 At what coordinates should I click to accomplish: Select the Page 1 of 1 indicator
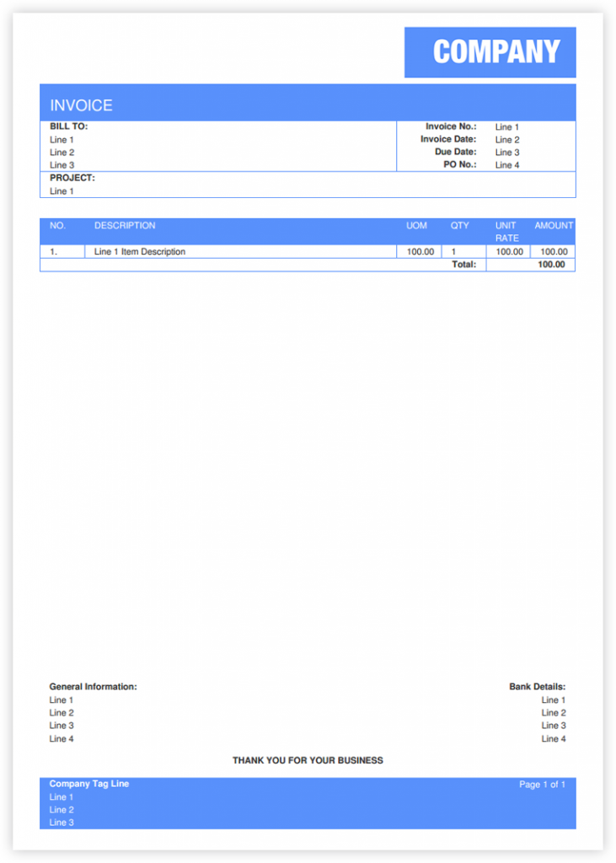tap(542, 785)
